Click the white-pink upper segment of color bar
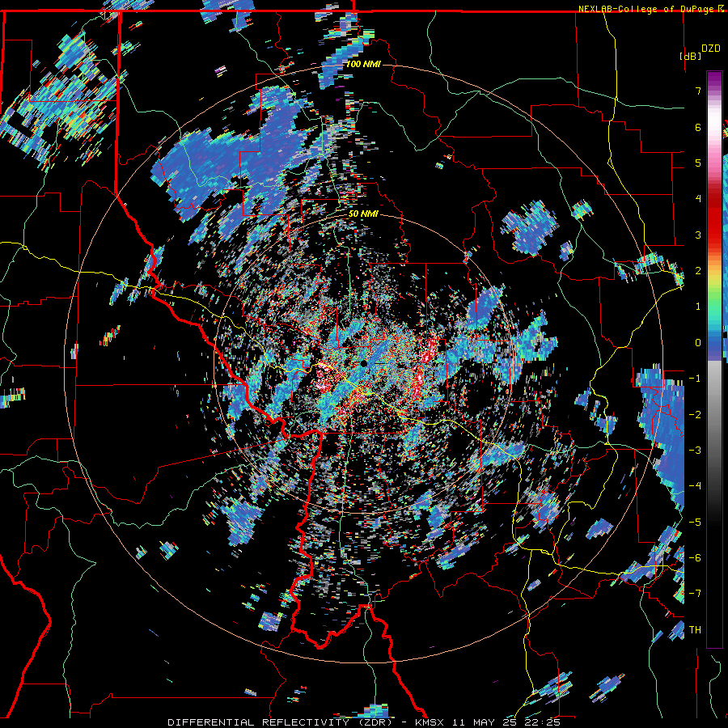The image size is (728, 728). coord(714,125)
